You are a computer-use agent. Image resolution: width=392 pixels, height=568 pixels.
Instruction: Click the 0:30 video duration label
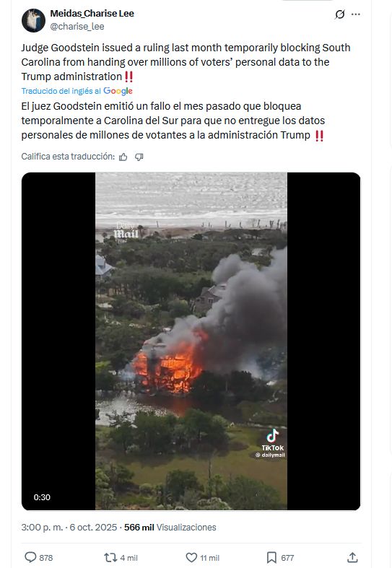point(42,497)
